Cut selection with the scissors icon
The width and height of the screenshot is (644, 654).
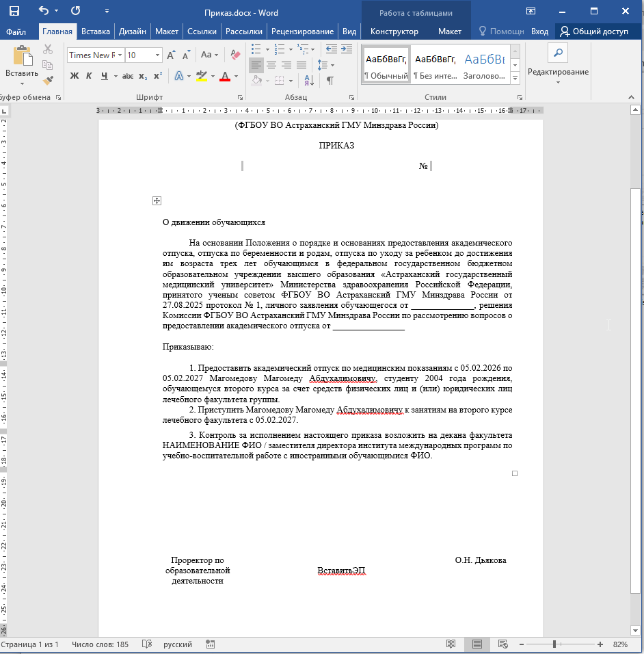coord(48,49)
